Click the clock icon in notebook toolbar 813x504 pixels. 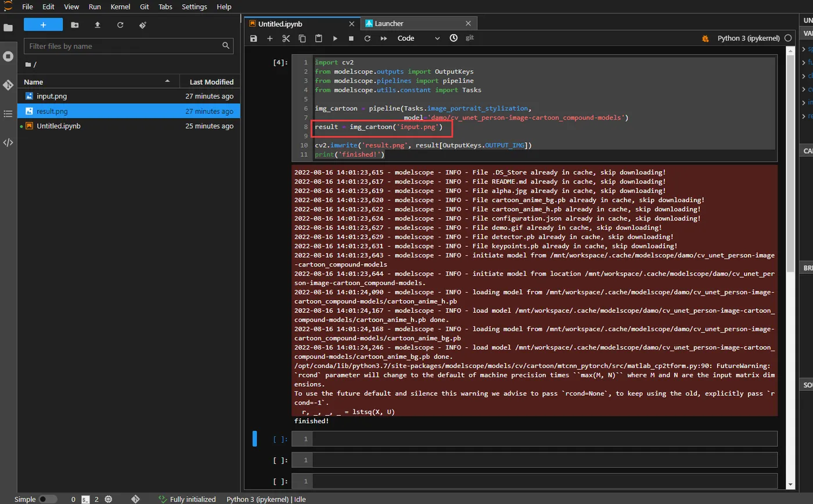454,38
